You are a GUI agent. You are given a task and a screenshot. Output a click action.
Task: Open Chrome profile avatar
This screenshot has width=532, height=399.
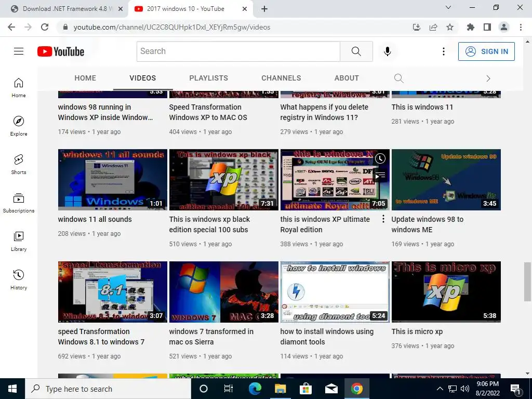pyautogui.click(x=504, y=27)
